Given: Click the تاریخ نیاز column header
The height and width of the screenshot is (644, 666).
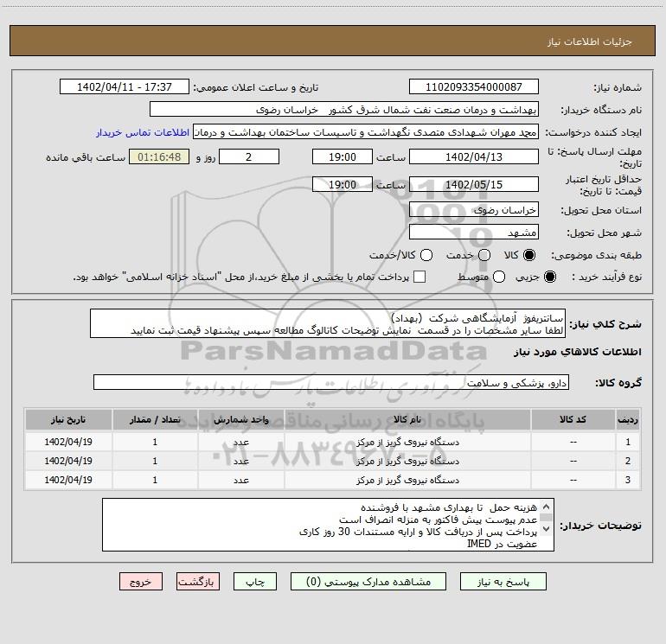Looking at the screenshot, I should click(68, 420).
